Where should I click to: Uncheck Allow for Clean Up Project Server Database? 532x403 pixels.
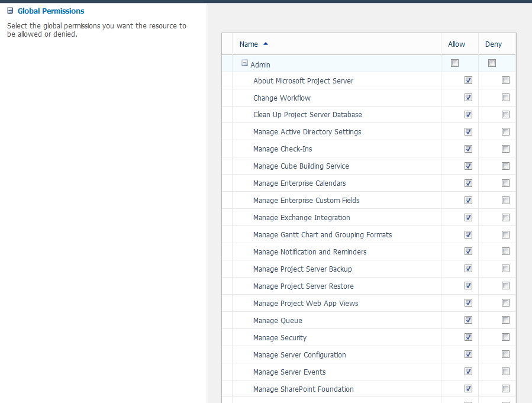[x=468, y=115]
